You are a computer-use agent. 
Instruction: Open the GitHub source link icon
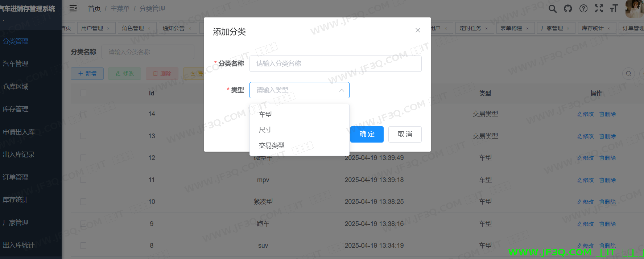(568, 9)
